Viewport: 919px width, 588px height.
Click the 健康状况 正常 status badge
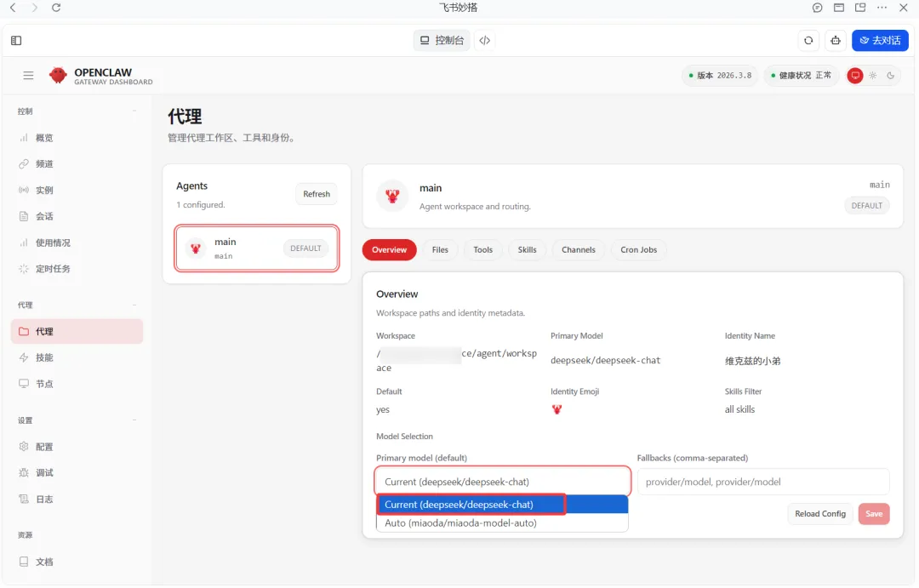click(802, 76)
